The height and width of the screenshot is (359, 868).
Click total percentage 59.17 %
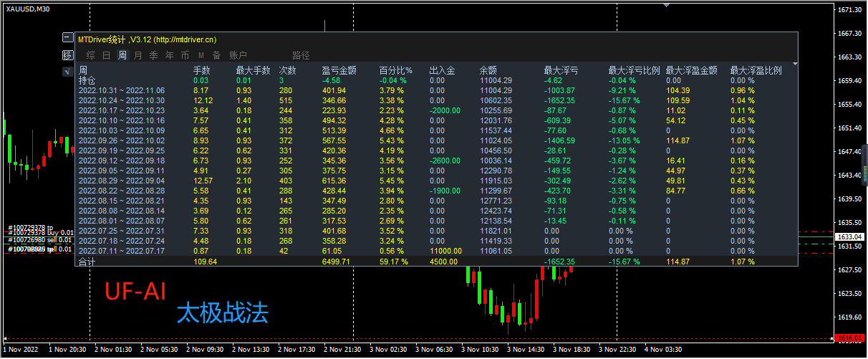click(x=394, y=262)
